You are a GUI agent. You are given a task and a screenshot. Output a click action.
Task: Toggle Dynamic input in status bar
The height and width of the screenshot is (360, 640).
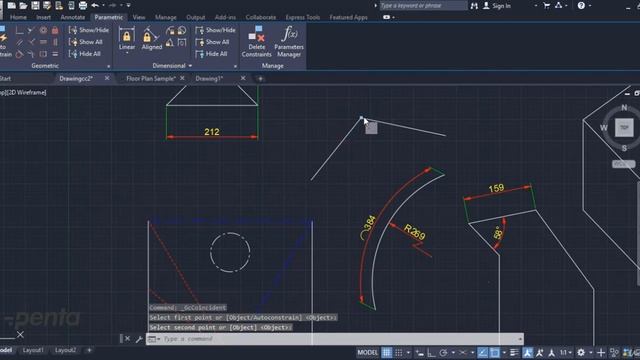pyautogui.click(x=420, y=352)
